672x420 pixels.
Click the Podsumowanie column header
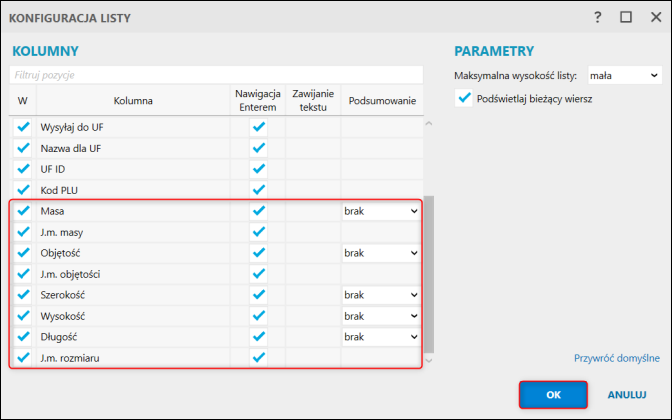[381, 100]
